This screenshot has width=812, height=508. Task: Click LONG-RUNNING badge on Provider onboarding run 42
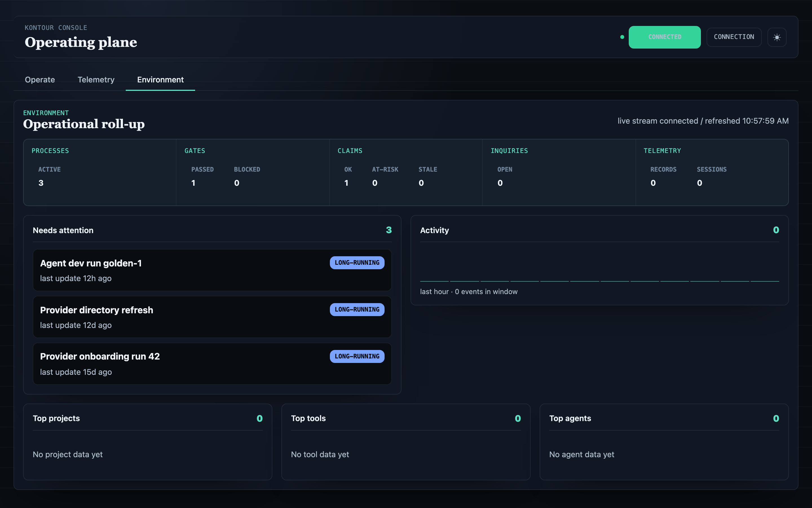point(357,356)
